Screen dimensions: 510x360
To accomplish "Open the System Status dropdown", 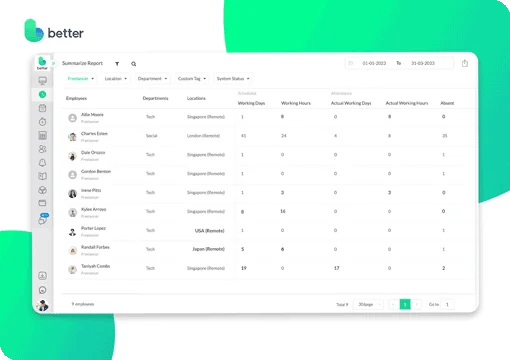I will pos(233,79).
